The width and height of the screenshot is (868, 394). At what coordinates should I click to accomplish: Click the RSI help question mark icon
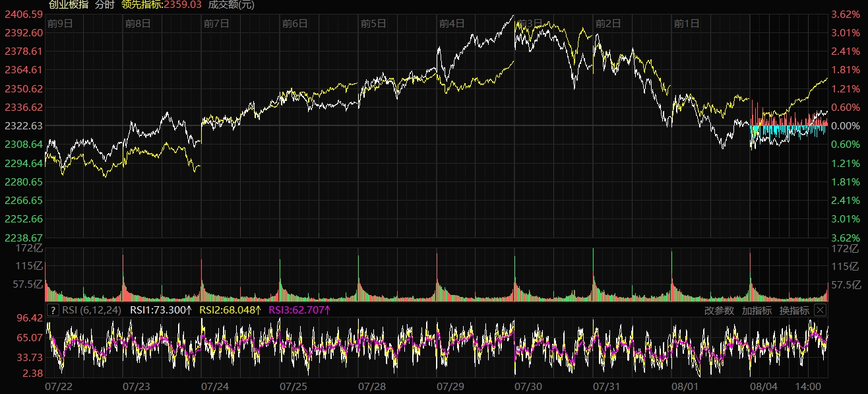pos(53,310)
